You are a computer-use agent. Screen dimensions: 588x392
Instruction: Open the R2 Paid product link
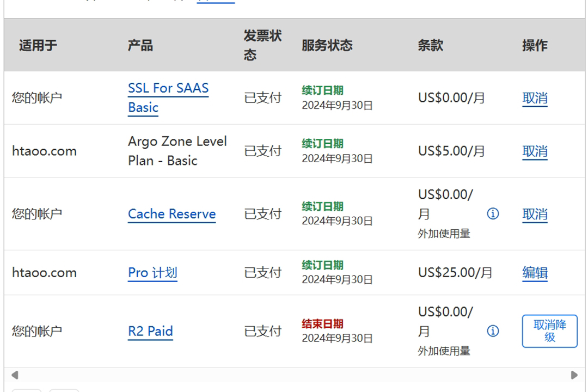pyautogui.click(x=150, y=331)
